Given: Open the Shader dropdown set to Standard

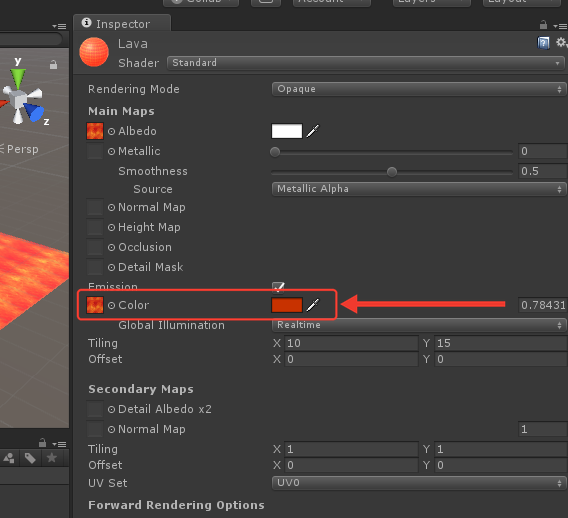Looking at the screenshot, I should coord(366,63).
